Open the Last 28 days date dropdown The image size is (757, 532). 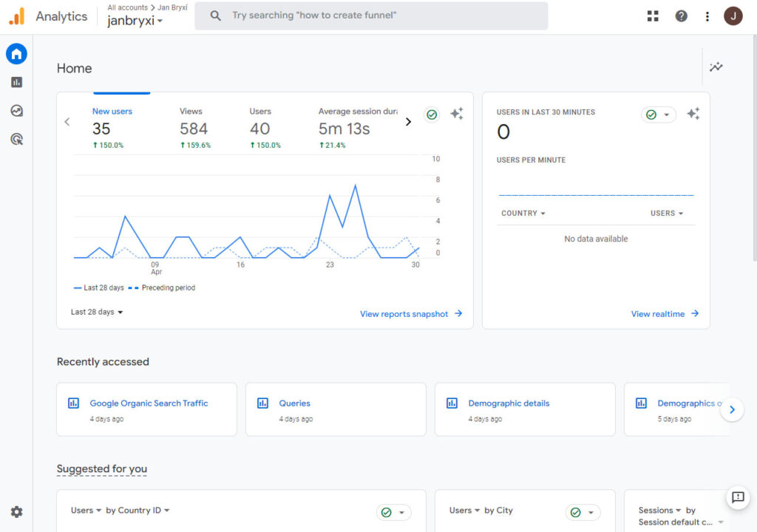pyautogui.click(x=97, y=312)
